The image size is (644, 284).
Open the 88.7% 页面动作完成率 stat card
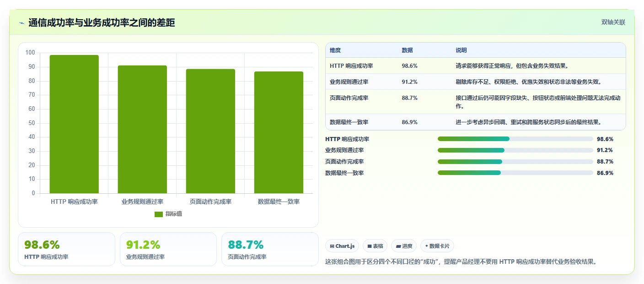(x=270, y=249)
